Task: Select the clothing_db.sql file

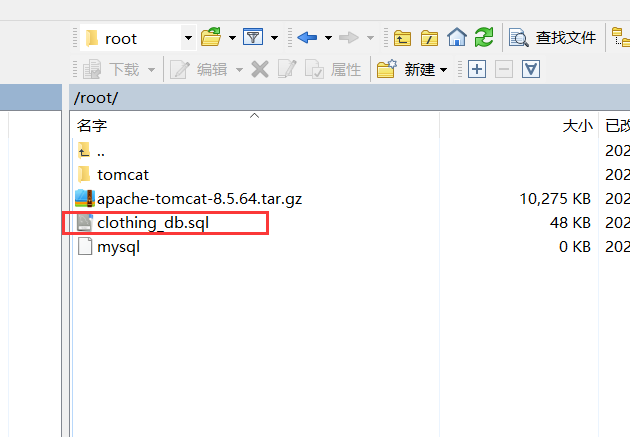Action: pyautogui.click(x=143, y=223)
